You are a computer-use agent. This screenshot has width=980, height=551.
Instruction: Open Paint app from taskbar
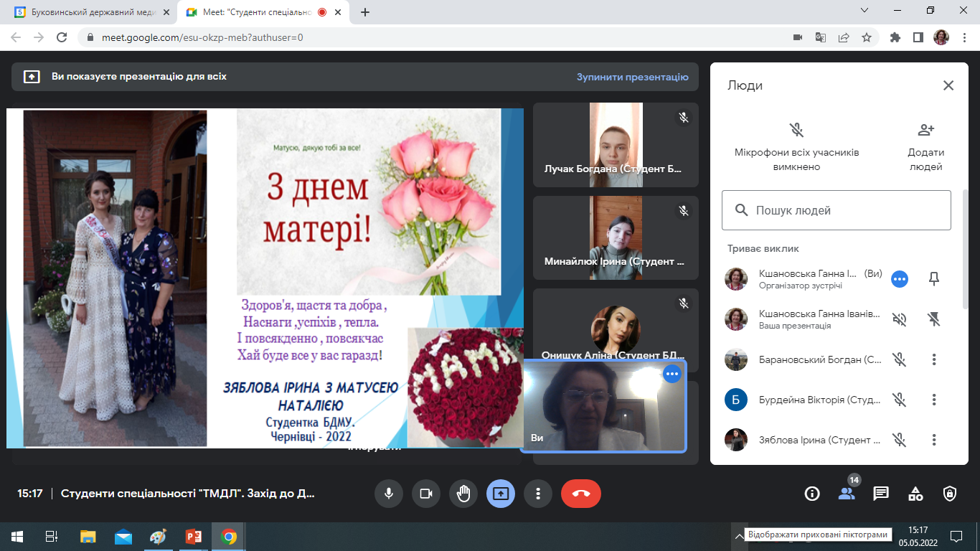(x=158, y=536)
